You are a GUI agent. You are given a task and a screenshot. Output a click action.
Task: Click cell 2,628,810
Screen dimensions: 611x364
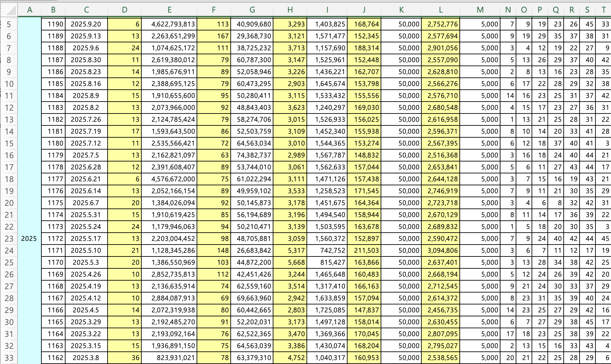tap(441, 72)
